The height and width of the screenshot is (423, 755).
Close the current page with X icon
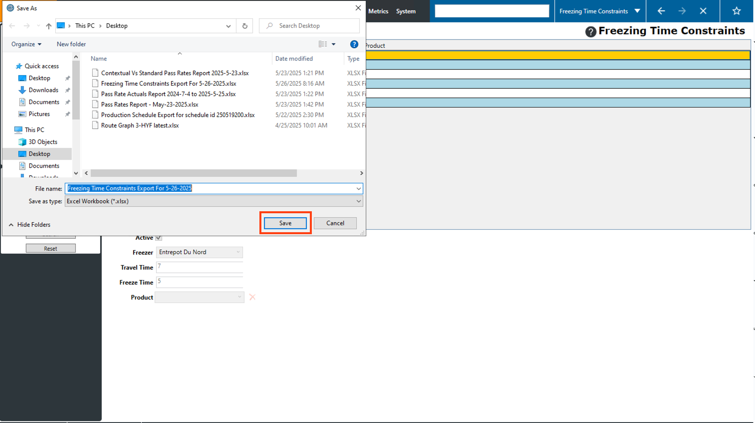click(x=703, y=11)
